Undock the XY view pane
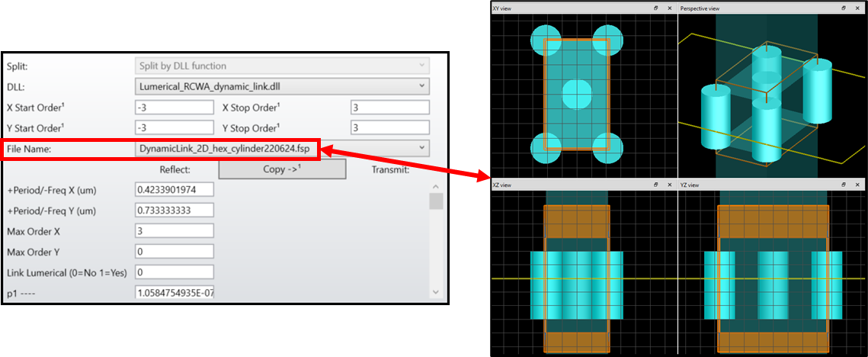 (655, 8)
